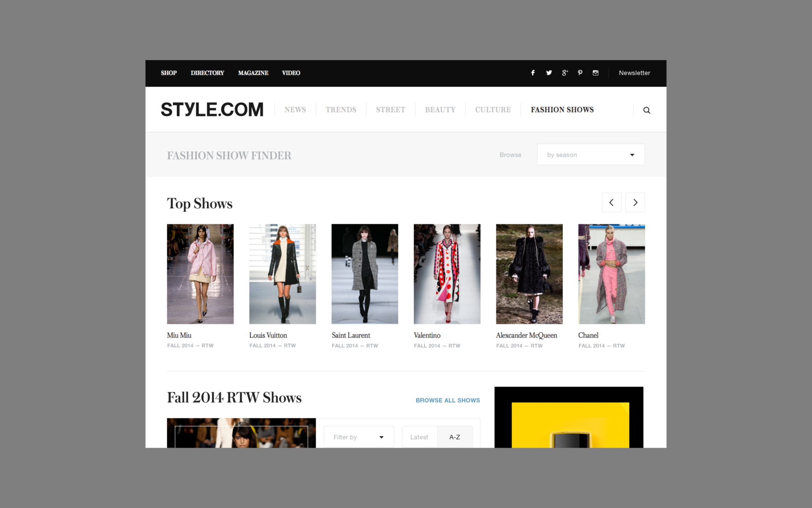
Task: Click BROWSE ALL SHOWS
Action: pyautogui.click(x=447, y=400)
